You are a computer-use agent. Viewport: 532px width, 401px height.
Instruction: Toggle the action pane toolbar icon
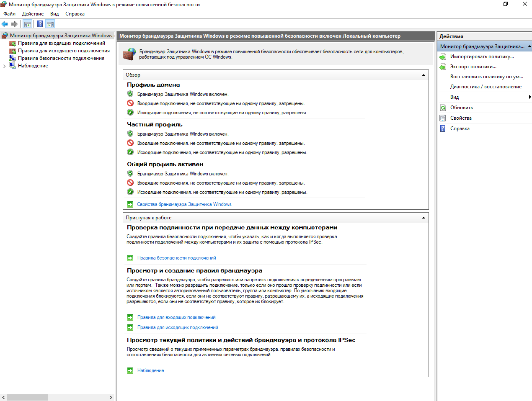50,24
